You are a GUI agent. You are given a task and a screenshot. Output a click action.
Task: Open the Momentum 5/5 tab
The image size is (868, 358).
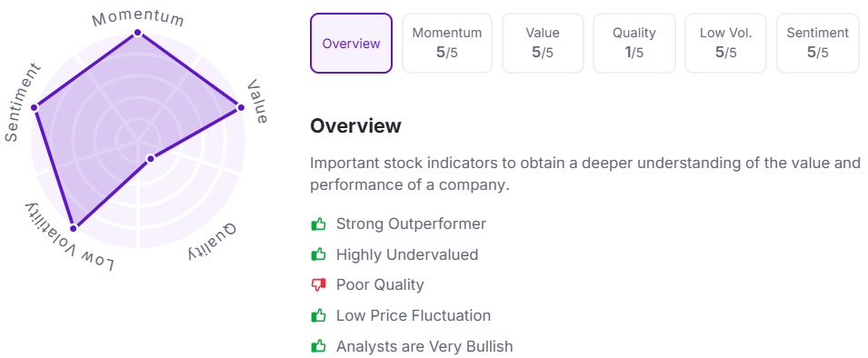[447, 43]
